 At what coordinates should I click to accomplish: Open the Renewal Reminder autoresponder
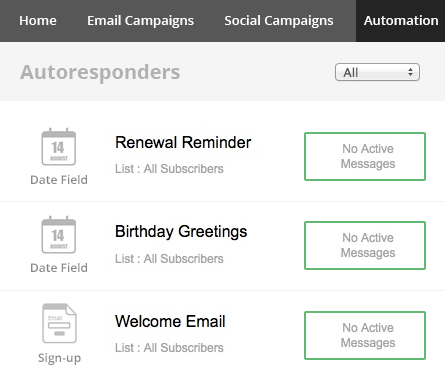[x=183, y=142]
